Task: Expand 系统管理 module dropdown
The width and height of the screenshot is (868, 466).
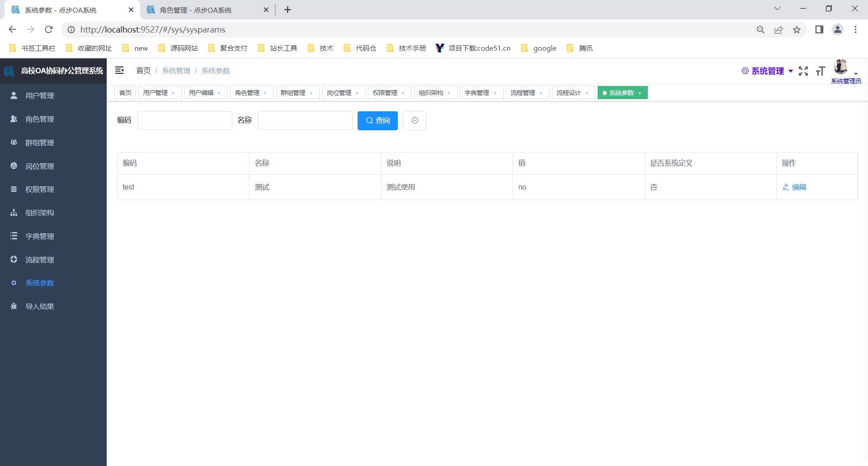Action: [x=767, y=71]
